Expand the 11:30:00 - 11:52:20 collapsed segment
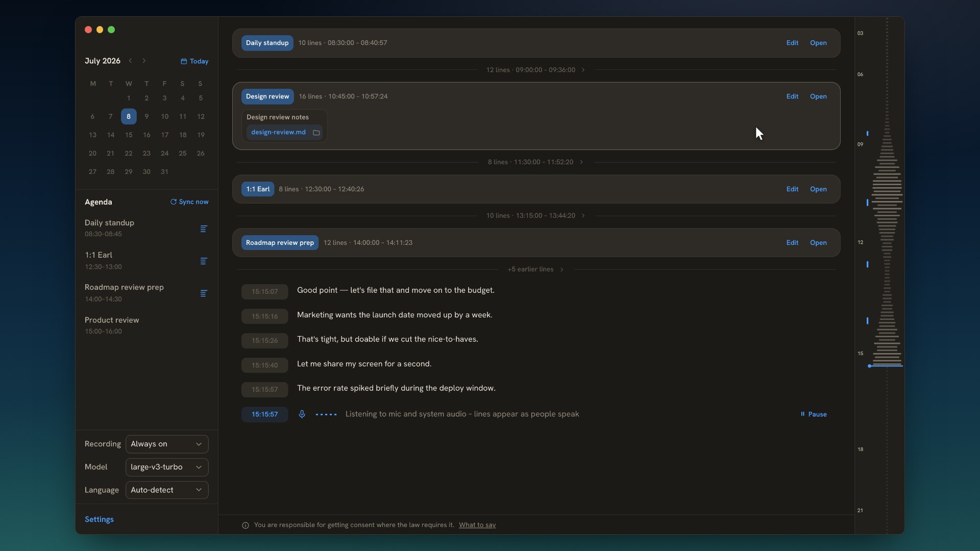 tap(535, 162)
